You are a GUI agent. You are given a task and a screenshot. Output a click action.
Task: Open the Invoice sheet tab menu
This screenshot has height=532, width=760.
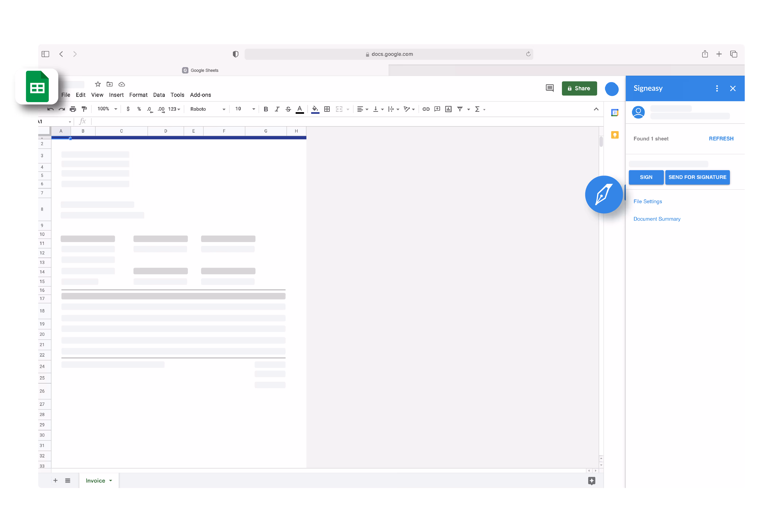111,480
